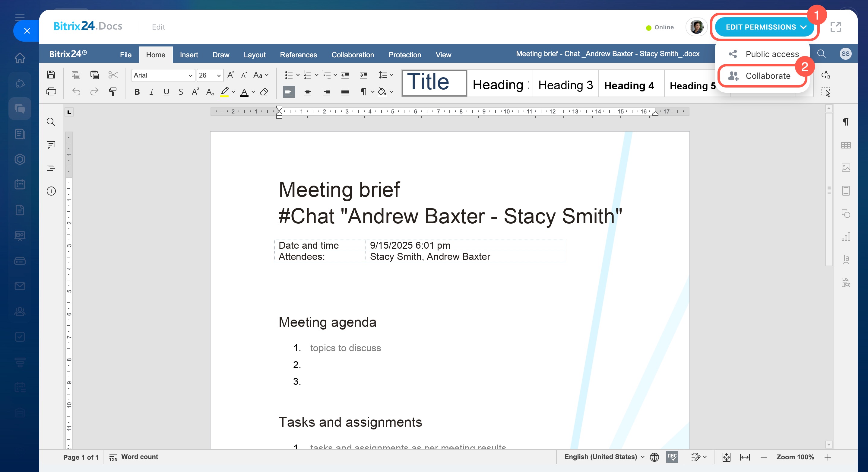Switch to the Collaboration tab
Screen dimensions: 868x472
[x=353, y=55]
